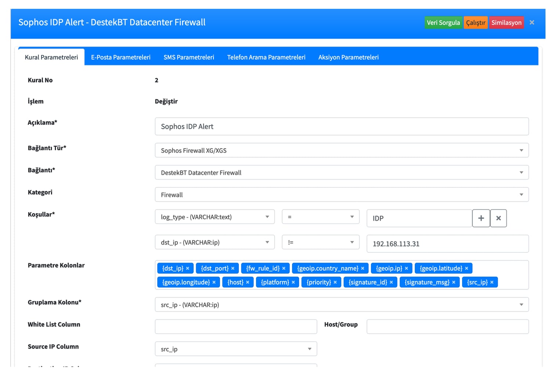Click the Source IP Column label

pos(53,346)
